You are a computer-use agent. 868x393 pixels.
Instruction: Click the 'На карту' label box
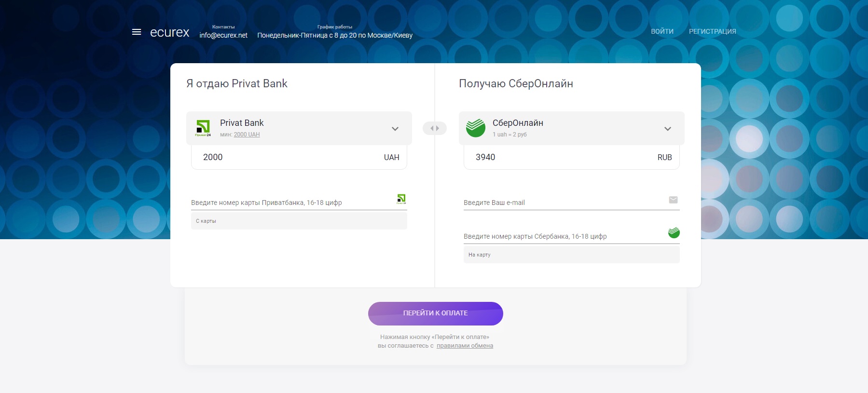click(571, 255)
